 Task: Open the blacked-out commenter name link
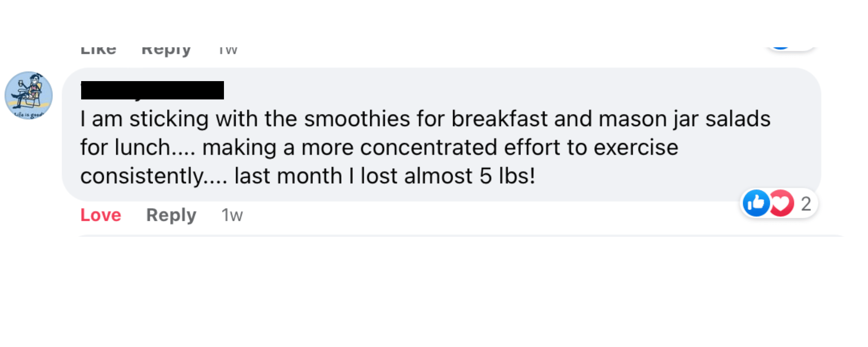tap(152, 90)
